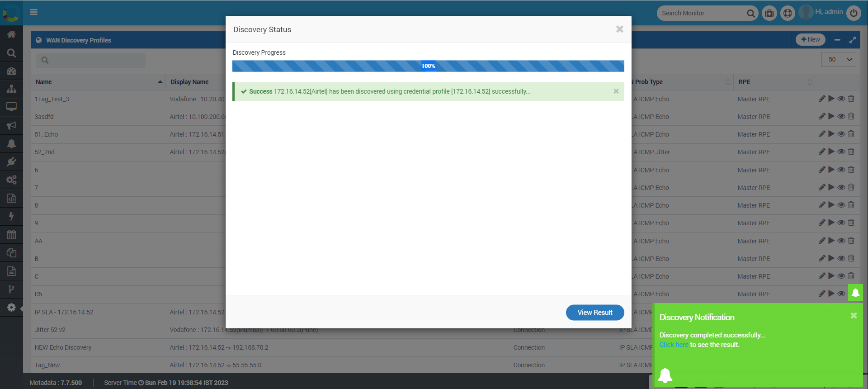Minimize the WAN Discovery Profiles panel
Viewport: 868px width, 389px height.
[837, 40]
